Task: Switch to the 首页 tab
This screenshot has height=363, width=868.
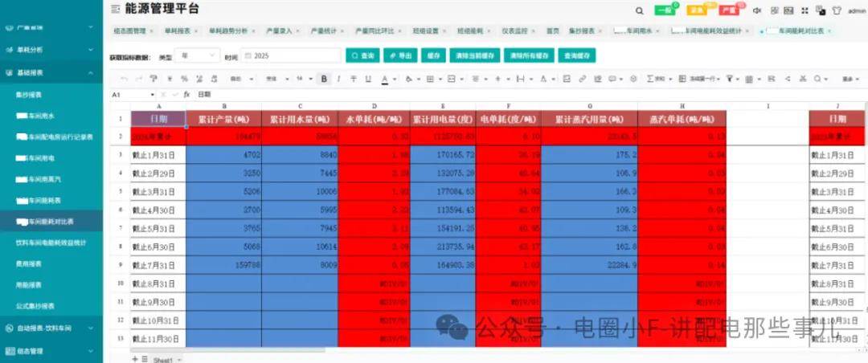Action: pos(552,31)
